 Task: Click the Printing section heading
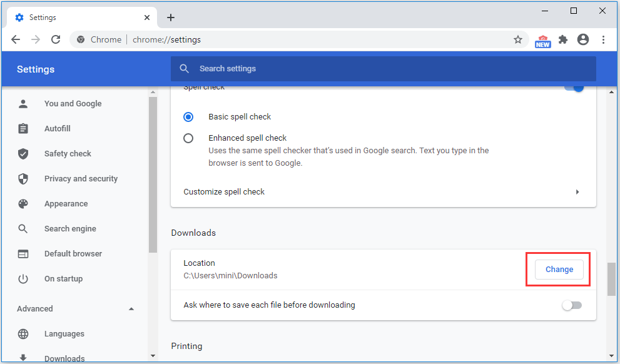click(x=186, y=346)
